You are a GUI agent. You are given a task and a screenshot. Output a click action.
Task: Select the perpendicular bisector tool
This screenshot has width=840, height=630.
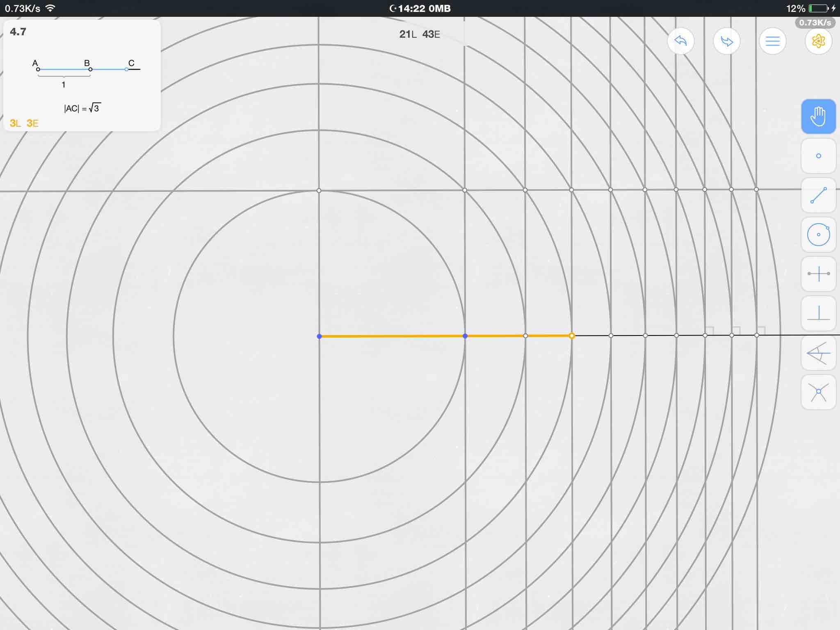coord(819,274)
